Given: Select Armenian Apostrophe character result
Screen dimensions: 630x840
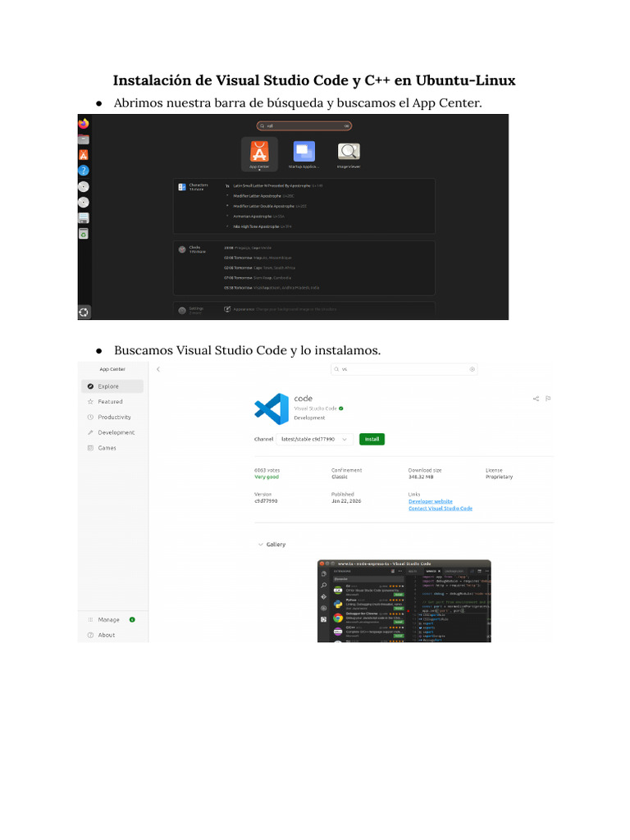Looking at the screenshot, I should click(x=255, y=217).
